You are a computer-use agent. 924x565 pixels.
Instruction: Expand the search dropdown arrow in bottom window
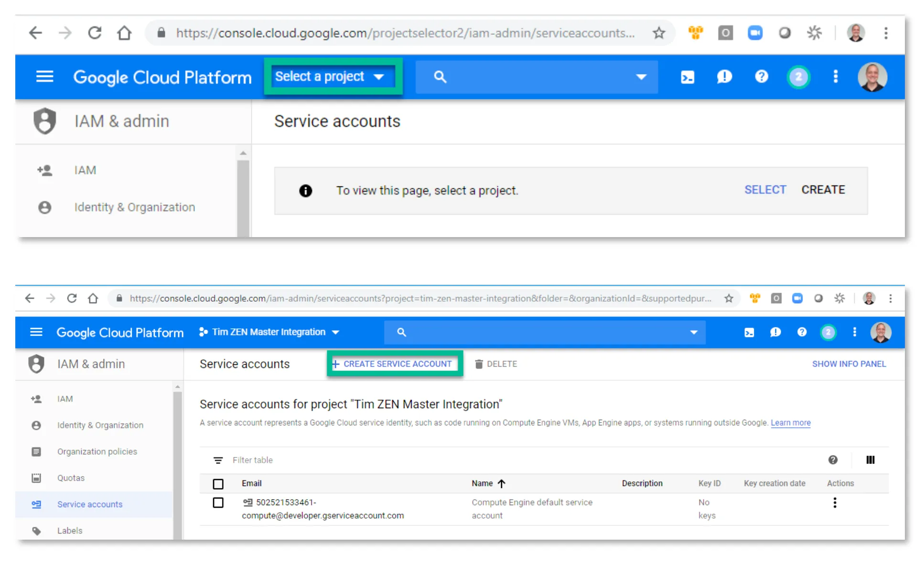(x=693, y=332)
